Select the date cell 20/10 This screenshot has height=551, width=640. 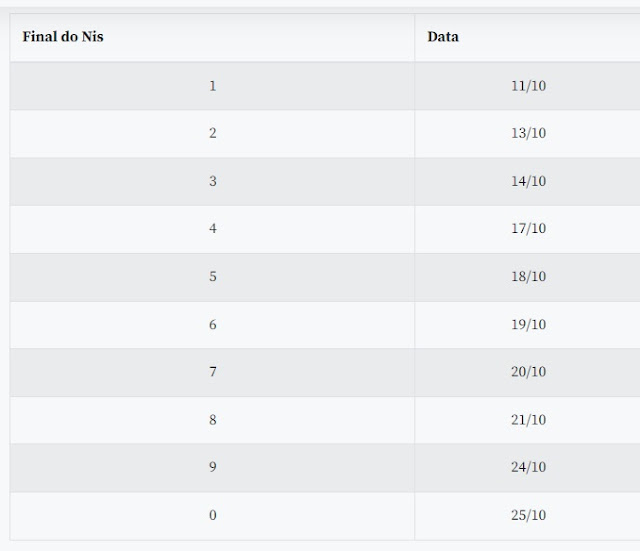coord(527,372)
